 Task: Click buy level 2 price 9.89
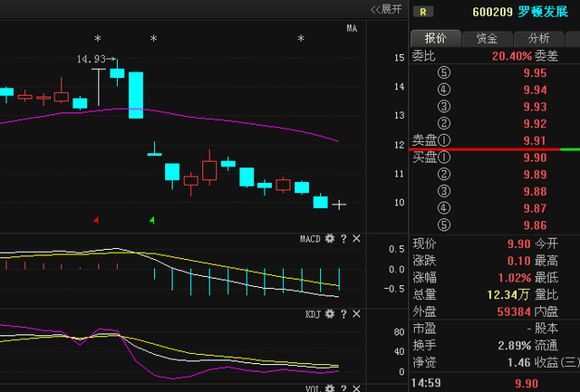(x=535, y=175)
